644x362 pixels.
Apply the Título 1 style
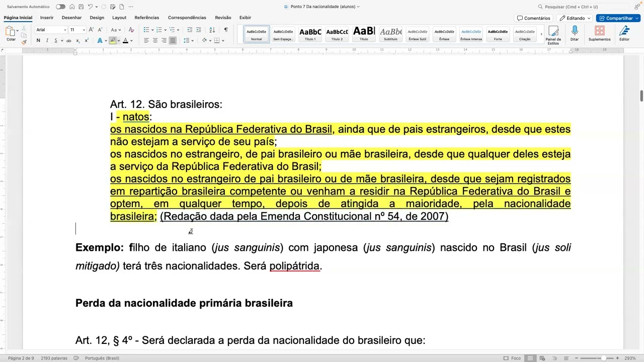coord(310,34)
